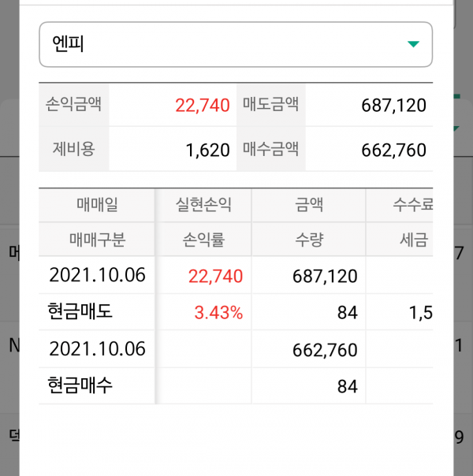Image resolution: width=473 pixels, height=476 pixels.
Task: Tap the 제비용 summary label
Action: pyautogui.click(x=73, y=148)
